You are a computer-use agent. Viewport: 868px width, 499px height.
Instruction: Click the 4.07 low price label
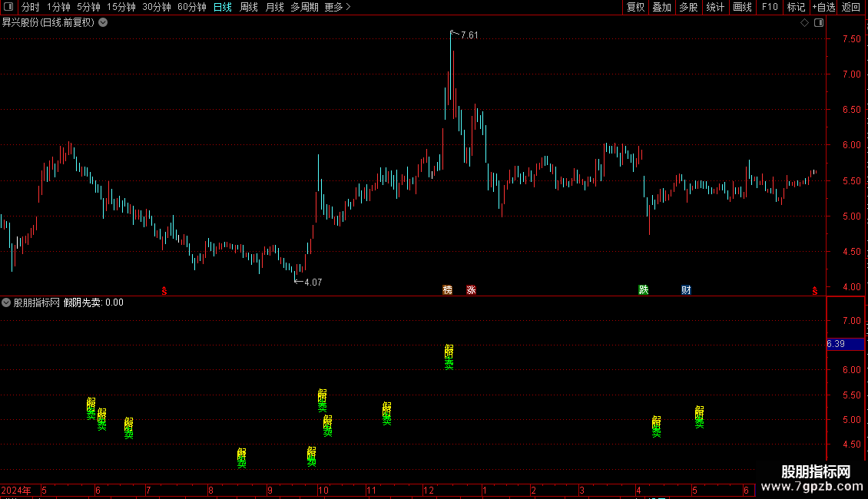pos(313,283)
